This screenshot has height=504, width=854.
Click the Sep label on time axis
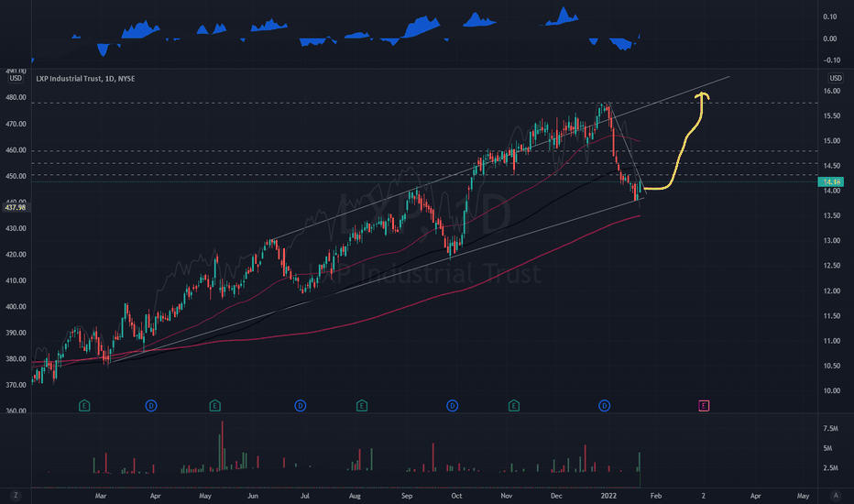[x=407, y=496]
